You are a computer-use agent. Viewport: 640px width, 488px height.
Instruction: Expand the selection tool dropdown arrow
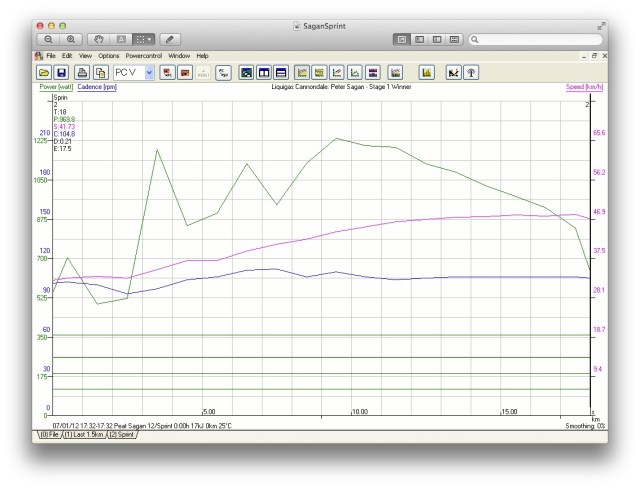click(149, 39)
